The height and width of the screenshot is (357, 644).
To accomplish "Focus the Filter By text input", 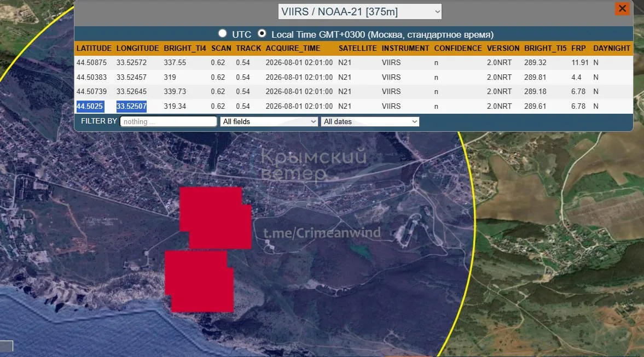I will point(169,121).
